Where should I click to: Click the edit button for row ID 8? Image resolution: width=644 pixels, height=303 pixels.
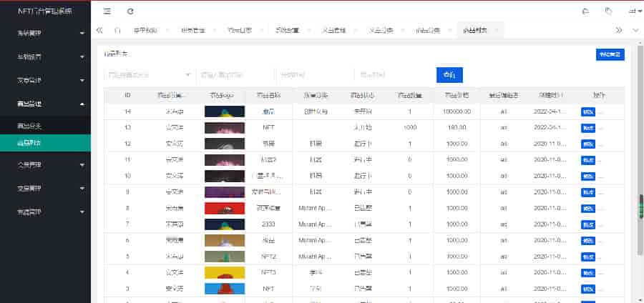587,209
